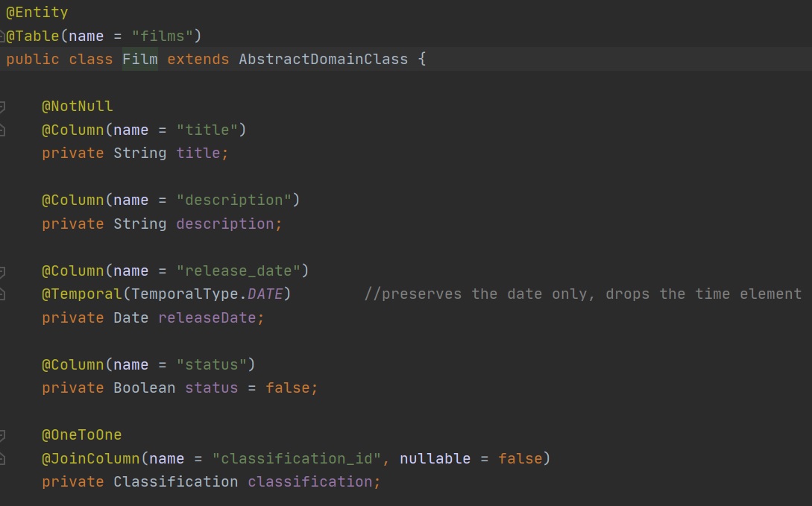Collapse fold marker beside @Table annotation

(x=2, y=36)
